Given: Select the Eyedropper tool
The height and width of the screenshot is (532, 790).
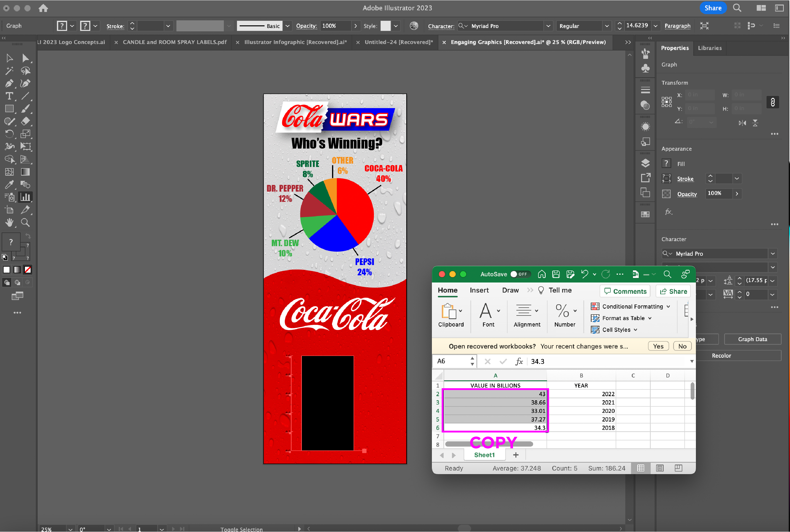Looking at the screenshot, I should (x=9, y=185).
